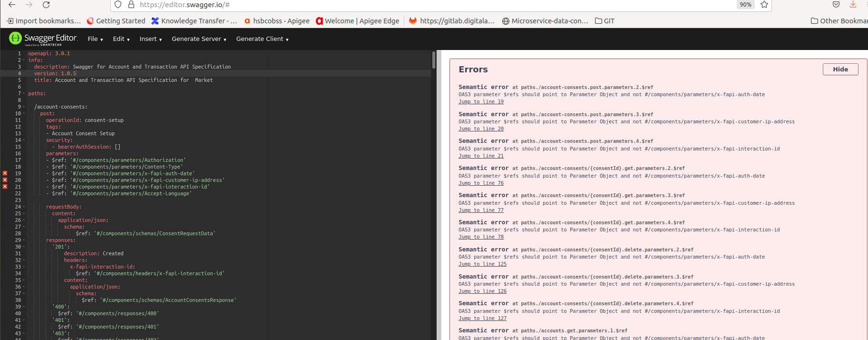Screen dimensions: 868x340
Task: Fold the '201' response at line 30
Action: pos(24,247)
